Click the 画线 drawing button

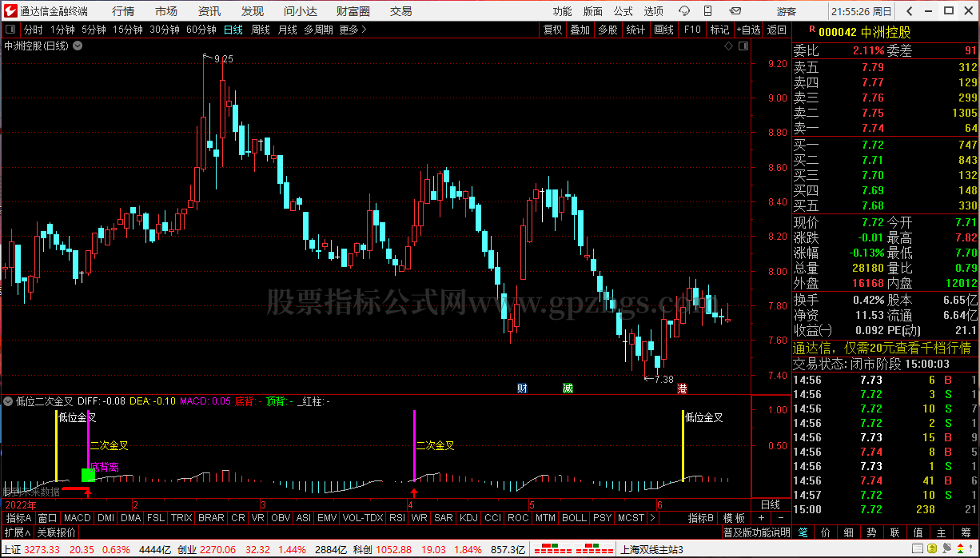[663, 30]
